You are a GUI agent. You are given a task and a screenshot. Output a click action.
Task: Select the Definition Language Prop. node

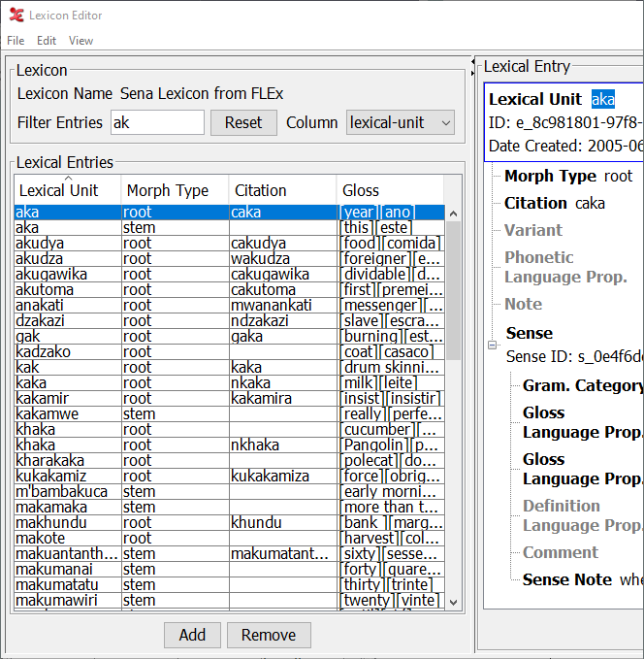tap(583, 515)
